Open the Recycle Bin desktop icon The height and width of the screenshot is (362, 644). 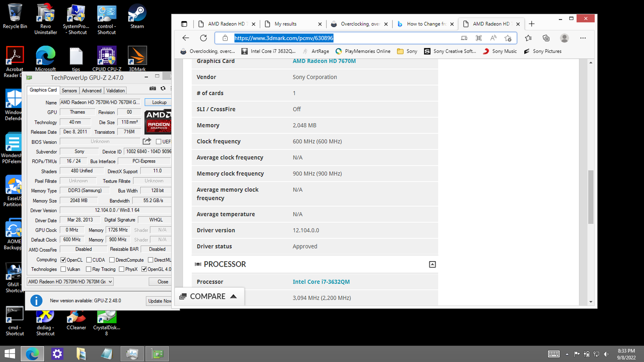(15, 16)
